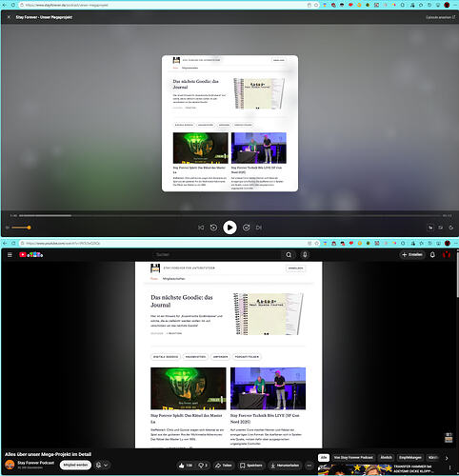
Task: Open the 'Erstellen' create button
Action: [x=412, y=255]
